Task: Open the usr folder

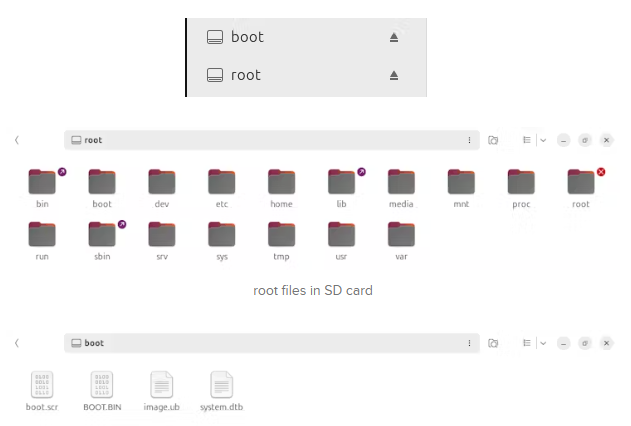Action: [x=341, y=236]
